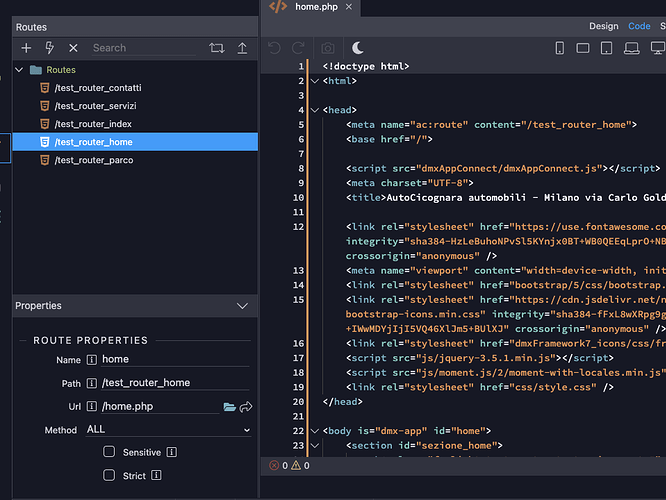Select /test_router_parco route

coord(135,160)
